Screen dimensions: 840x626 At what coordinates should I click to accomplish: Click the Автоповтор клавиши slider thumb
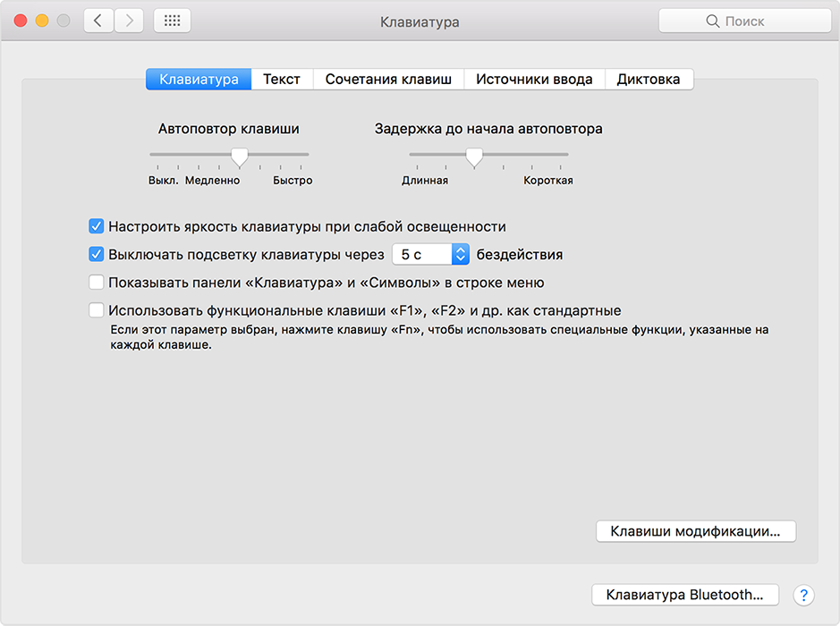pos(239,156)
